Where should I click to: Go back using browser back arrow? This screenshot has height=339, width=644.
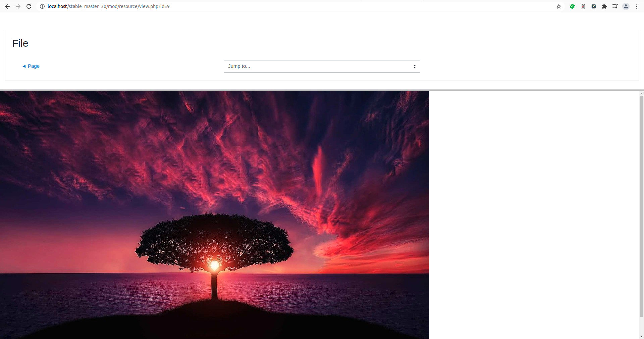click(x=7, y=6)
